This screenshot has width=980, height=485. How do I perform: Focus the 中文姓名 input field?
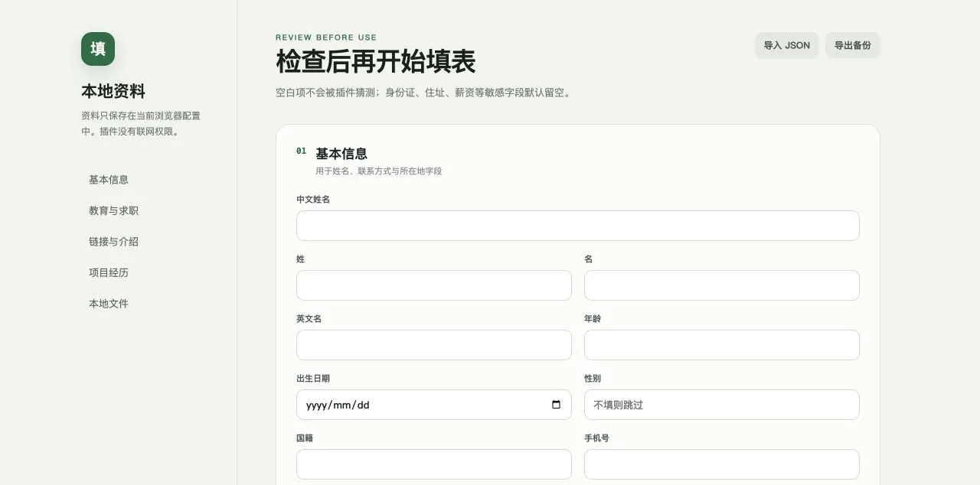[x=578, y=226]
